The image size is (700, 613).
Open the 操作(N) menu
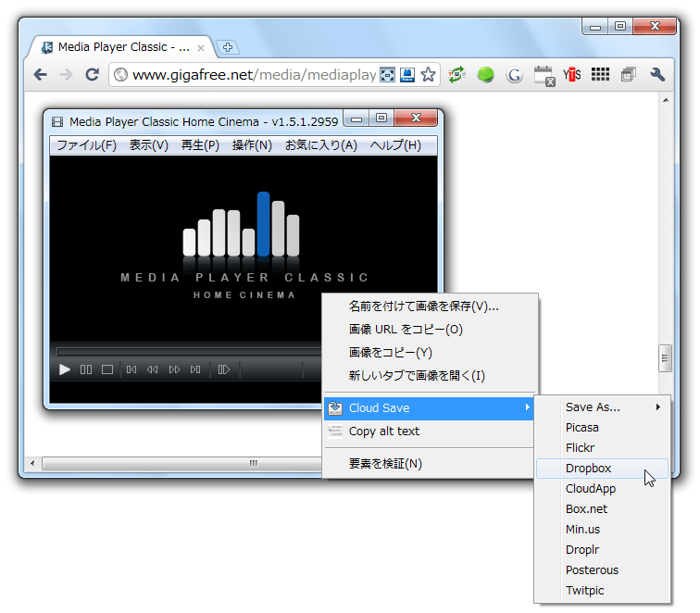pos(252,145)
